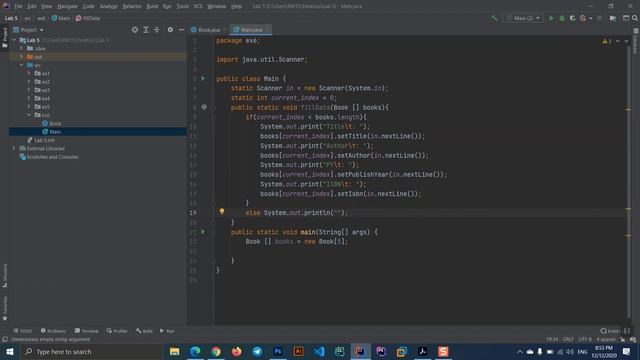Collapse the src folder

(22, 65)
